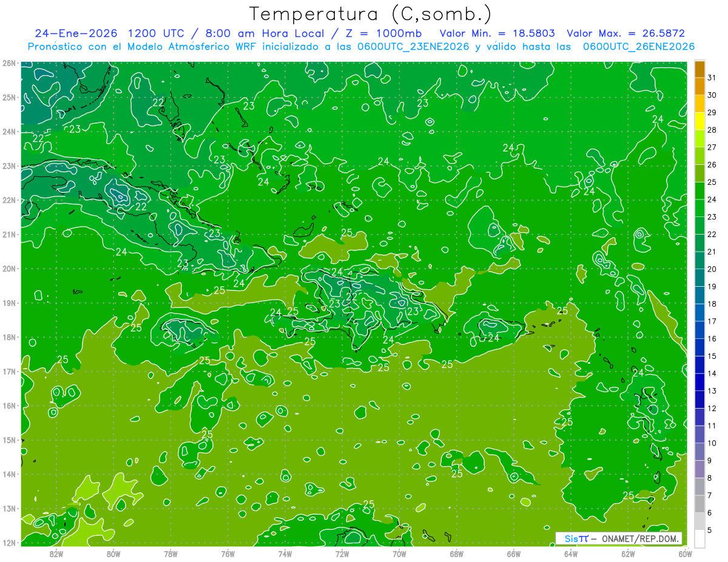Screen dimensions: 728x562
Task: Click the color scale value 20
Action: (x=712, y=269)
